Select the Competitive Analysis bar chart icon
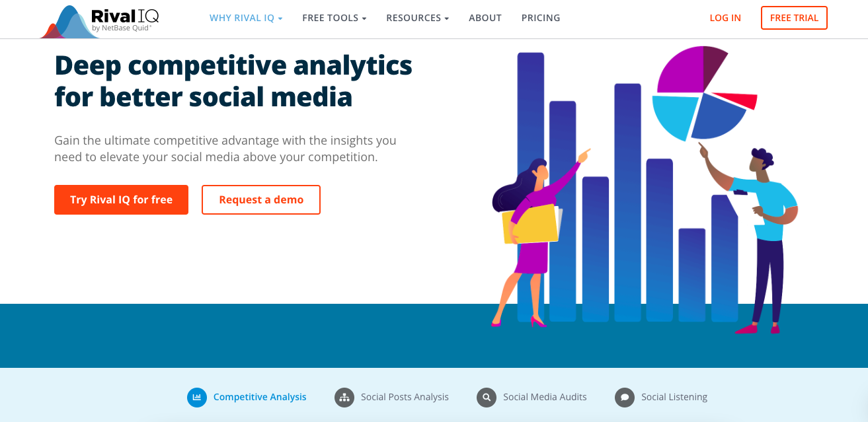The height and width of the screenshot is (422, 868). [x=197, y=398]
